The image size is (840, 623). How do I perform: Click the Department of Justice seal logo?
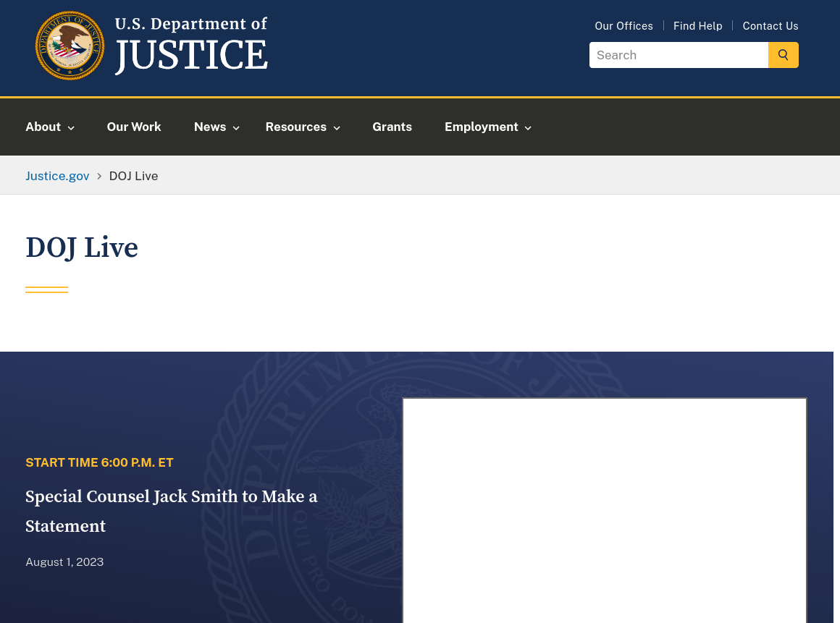pos(70,46)
